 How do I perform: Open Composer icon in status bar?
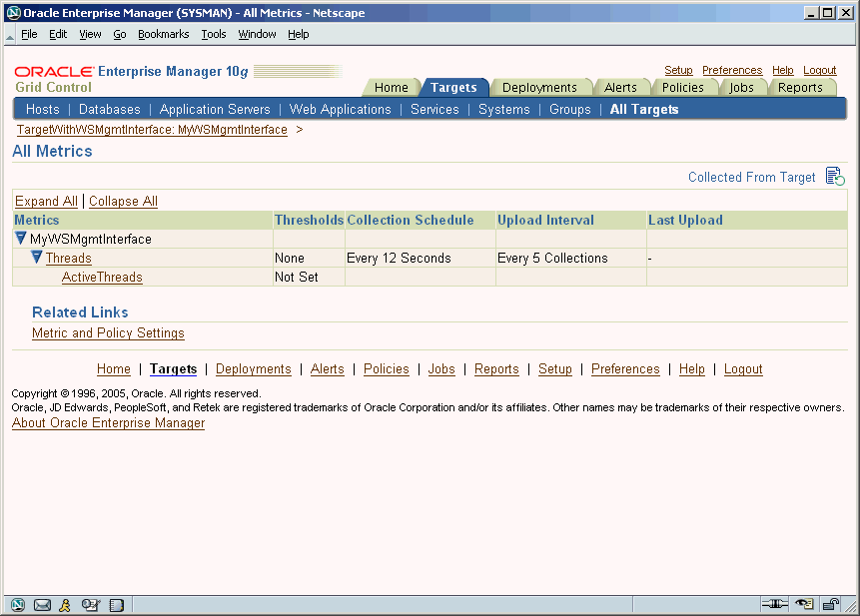coord(91,604)
